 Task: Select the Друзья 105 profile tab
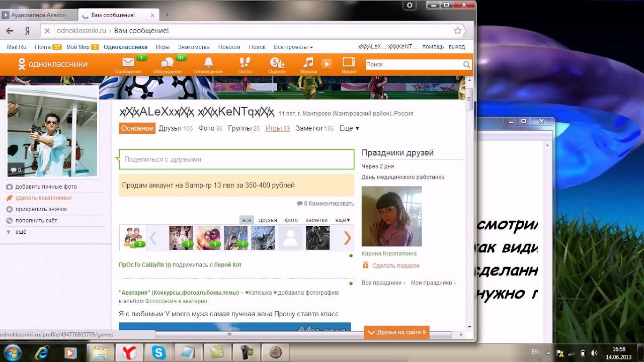click(176, 128)
